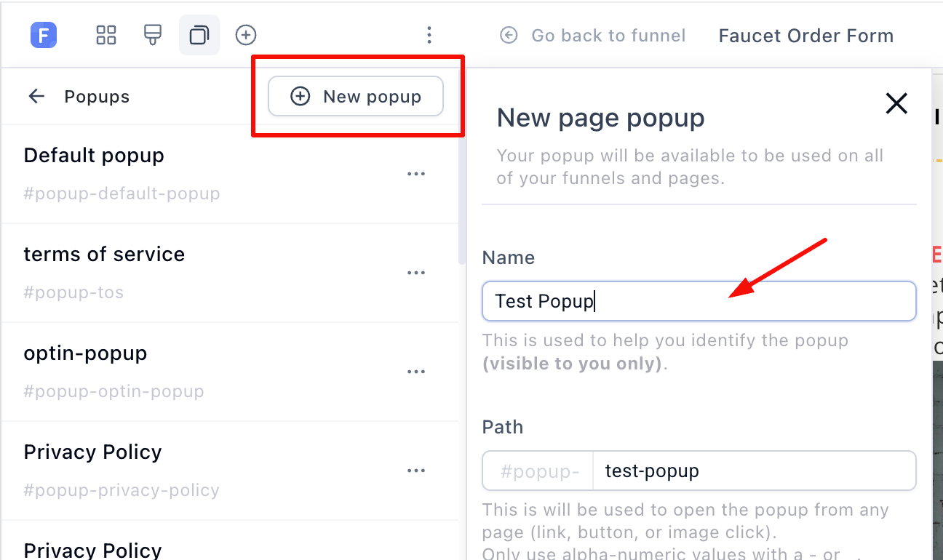Select Default popup in list
Viewport: 943px width, 560px height.
[230, 174]
